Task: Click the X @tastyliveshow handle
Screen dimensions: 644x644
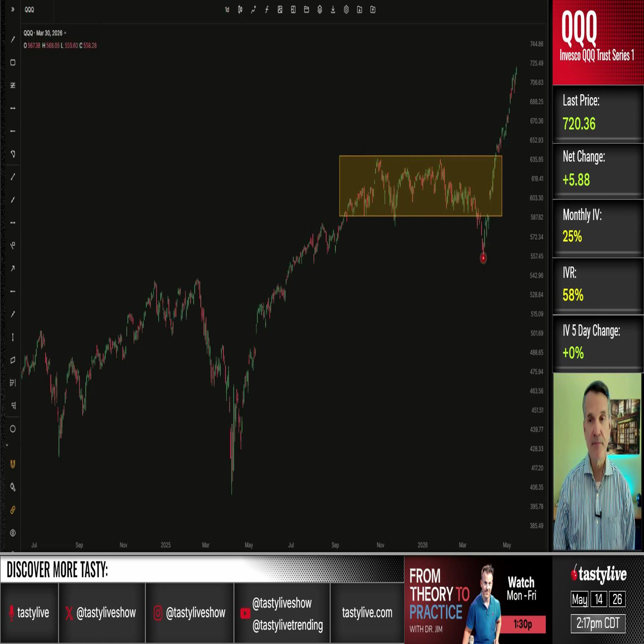Action: pos(101,612)
